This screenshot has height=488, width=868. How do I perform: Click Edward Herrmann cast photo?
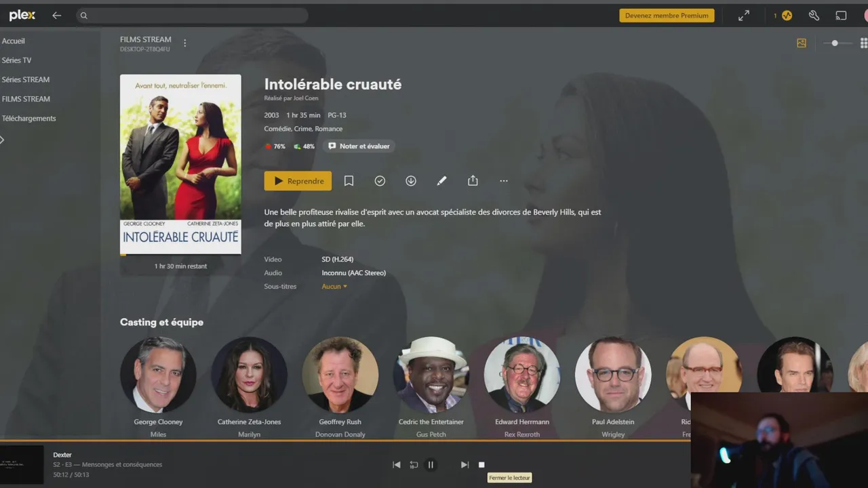coord(522,375)
